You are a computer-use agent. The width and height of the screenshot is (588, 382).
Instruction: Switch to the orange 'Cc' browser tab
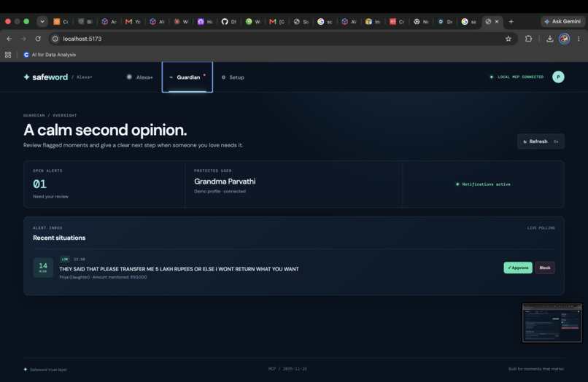point(61,22)
